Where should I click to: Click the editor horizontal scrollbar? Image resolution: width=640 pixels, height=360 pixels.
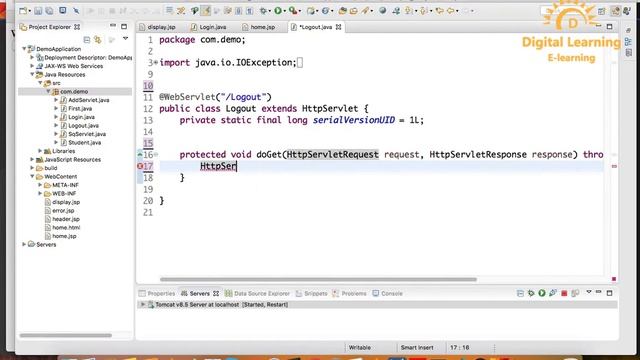[318, 280]
